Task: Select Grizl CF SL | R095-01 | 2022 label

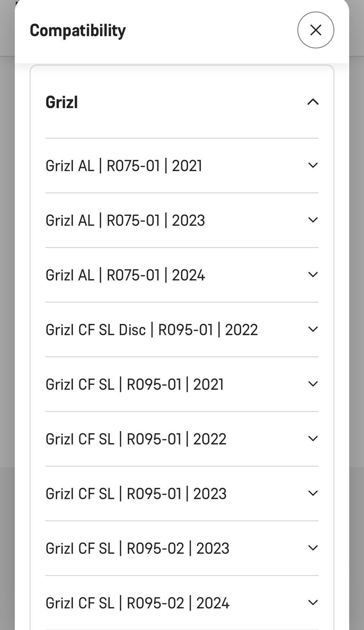Action: [136, 439]
